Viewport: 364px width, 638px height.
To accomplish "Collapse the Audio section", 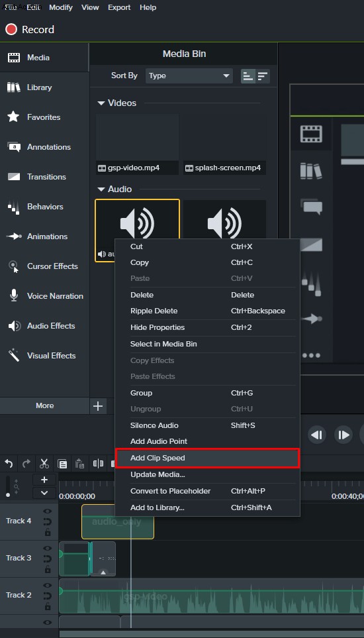I will coord(101,189).
